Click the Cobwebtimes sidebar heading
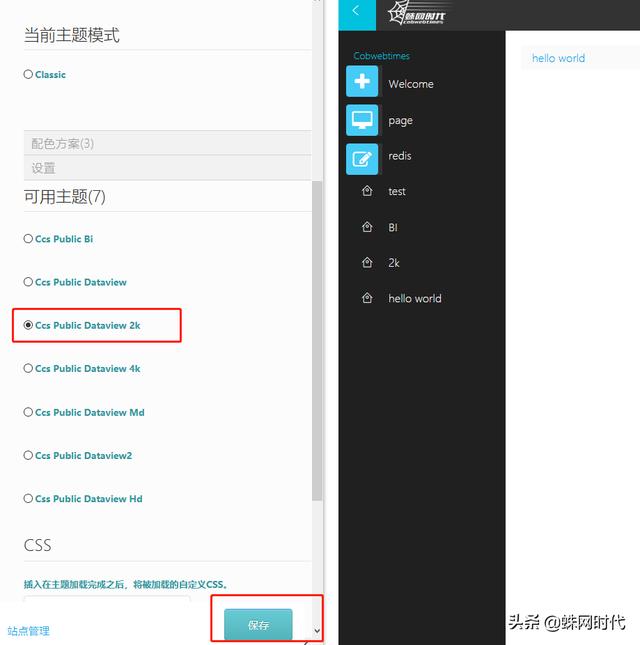 [381, 56]
